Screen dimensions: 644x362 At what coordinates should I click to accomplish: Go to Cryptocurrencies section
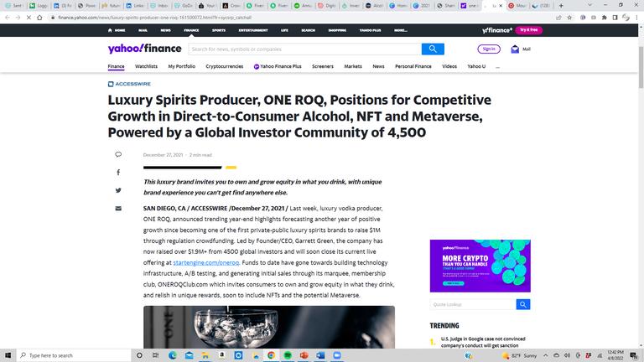[224, 66]
